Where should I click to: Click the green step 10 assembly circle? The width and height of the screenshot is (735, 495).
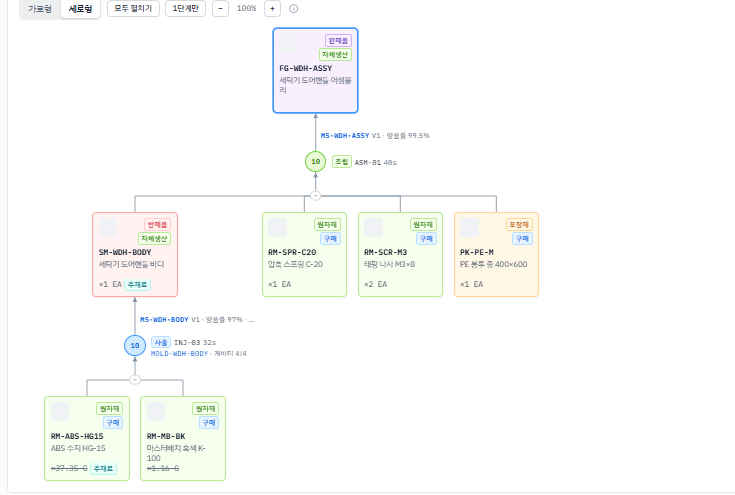[x=315, y=161]
